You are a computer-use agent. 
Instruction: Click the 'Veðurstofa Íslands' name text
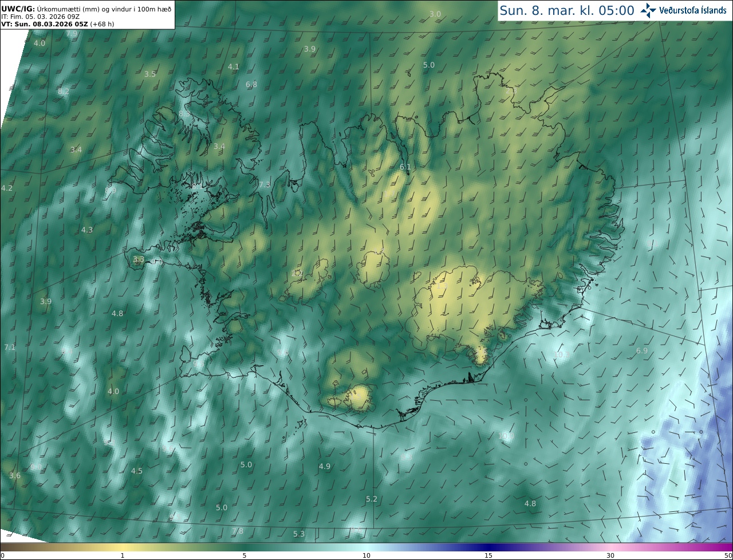(x=693, y=10)
